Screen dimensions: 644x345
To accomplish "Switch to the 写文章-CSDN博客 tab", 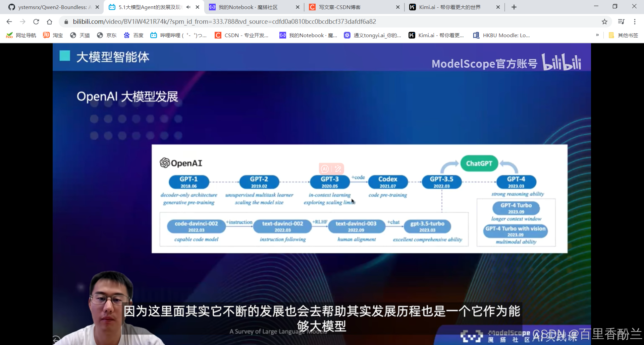I will pyautogui.click(x=339, y=7).
